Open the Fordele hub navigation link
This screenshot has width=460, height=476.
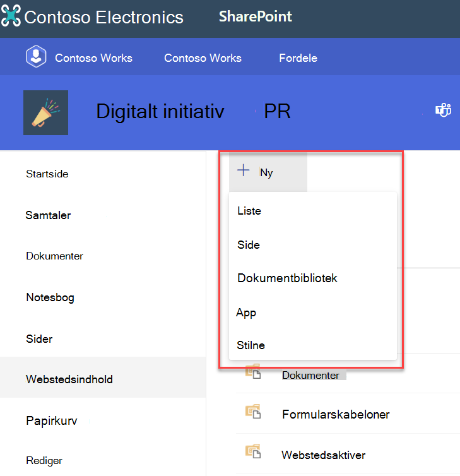click(x=298, y=58)
